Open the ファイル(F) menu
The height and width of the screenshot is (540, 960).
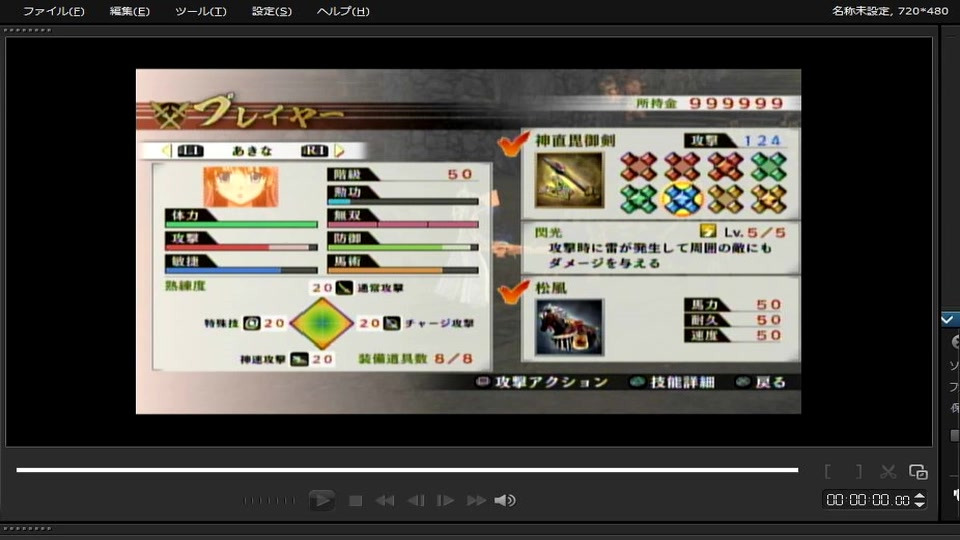[53, 11]
